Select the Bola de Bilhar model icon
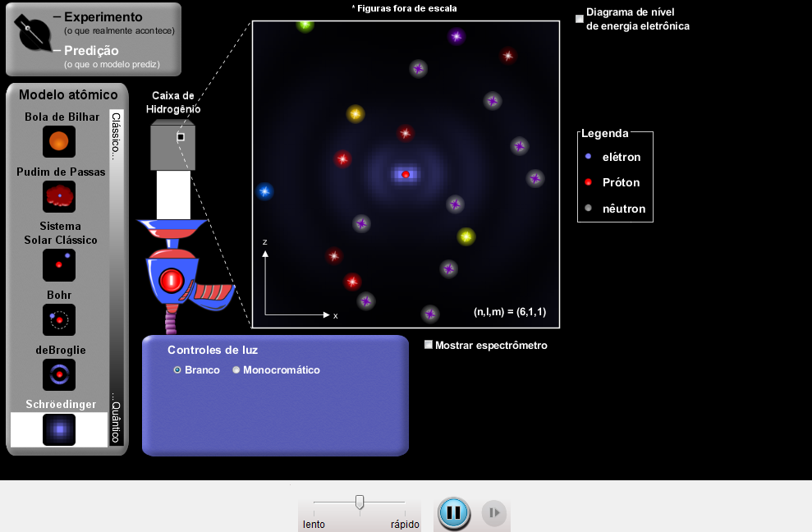Viewport: 812px width, 532px height. point(59,141)
